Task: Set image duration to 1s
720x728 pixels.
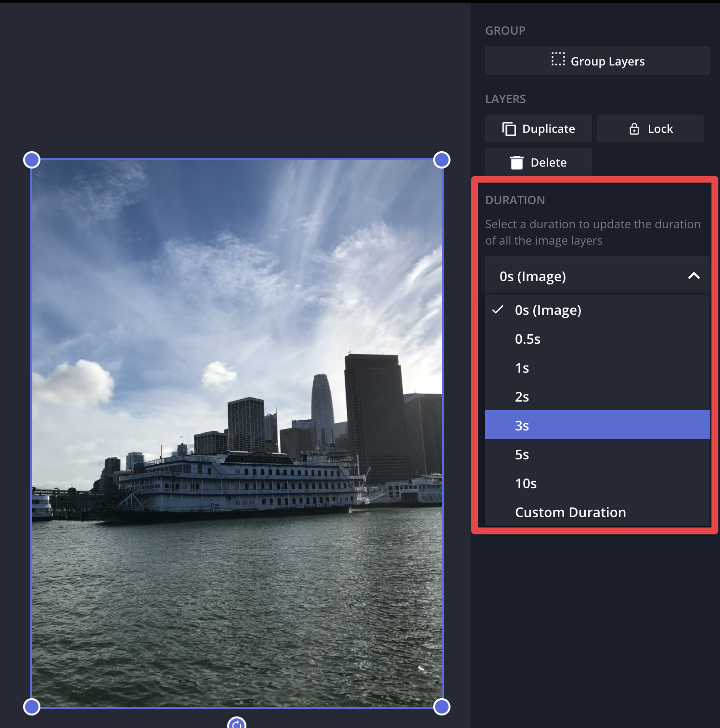Action: (x=522, y=368)
